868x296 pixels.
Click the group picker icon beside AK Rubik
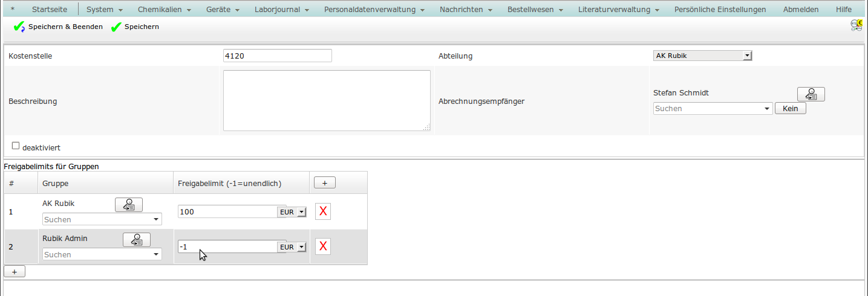(x=129, y=205)
